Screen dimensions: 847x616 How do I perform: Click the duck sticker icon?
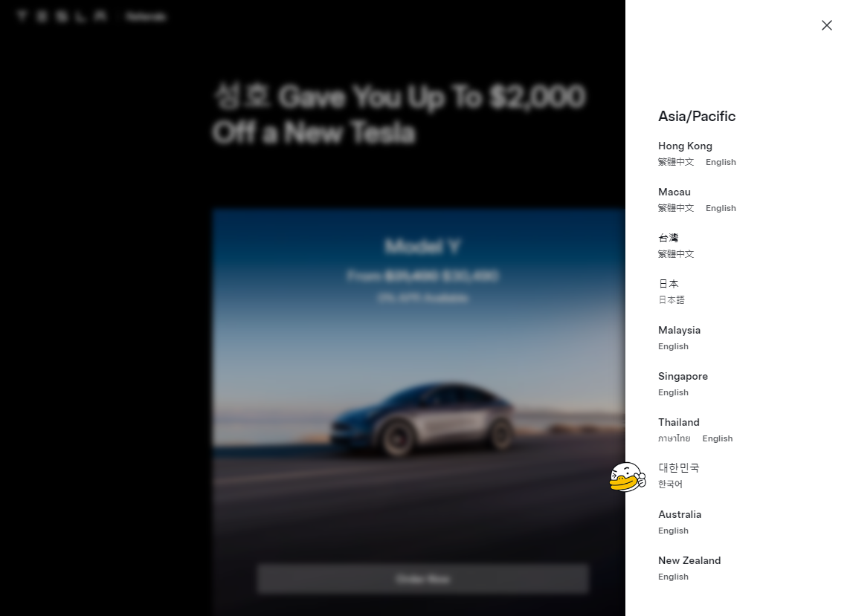(628, 477)
